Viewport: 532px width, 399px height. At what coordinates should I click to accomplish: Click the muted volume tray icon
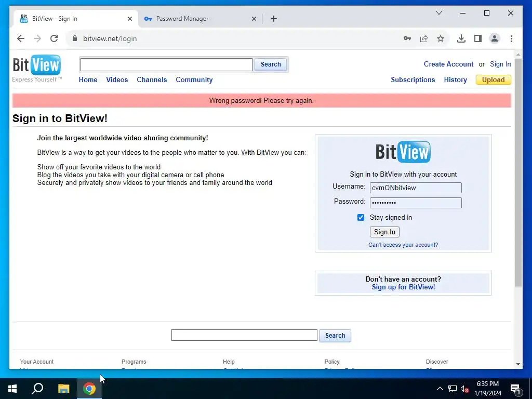click(x=465, y=389)
